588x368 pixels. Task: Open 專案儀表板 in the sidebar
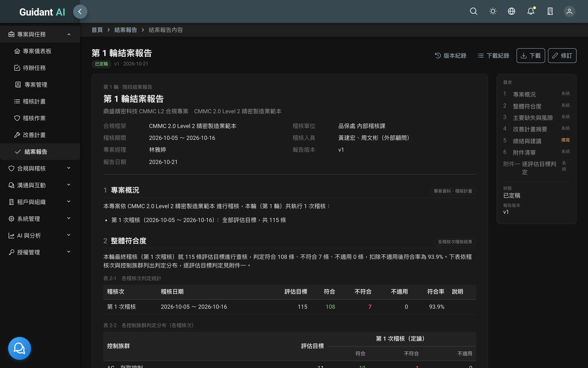coord(40,51)
